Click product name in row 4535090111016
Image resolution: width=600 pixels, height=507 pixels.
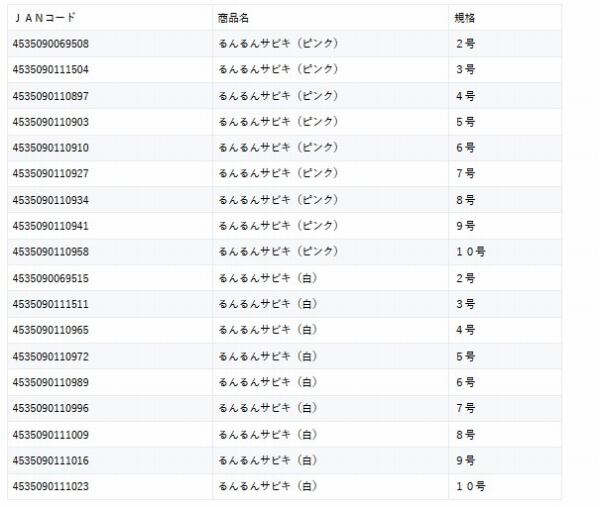pyautogui.click(x=268, y=461)
